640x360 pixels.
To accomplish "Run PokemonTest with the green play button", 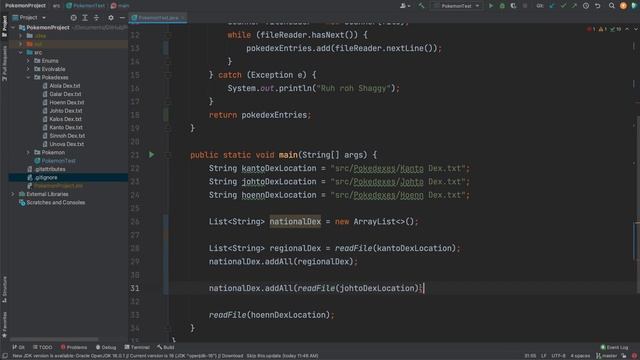I will tap(491, 6).
